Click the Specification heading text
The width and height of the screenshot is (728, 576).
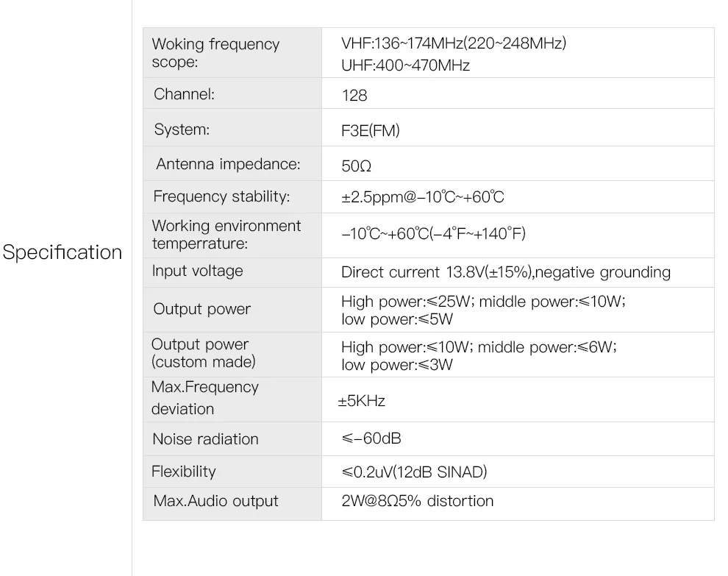[63, 252]
